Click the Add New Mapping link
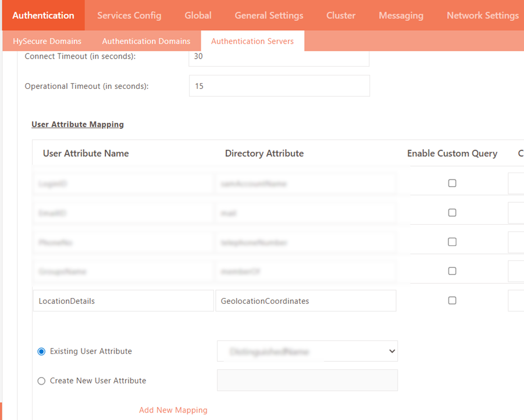Screen dimensions: 524x420 click(x=173, y=410)
